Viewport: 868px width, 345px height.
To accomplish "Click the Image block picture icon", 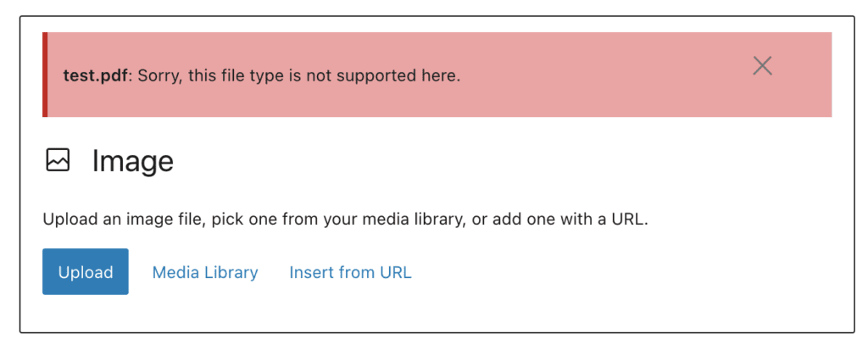I will point(58,160).
